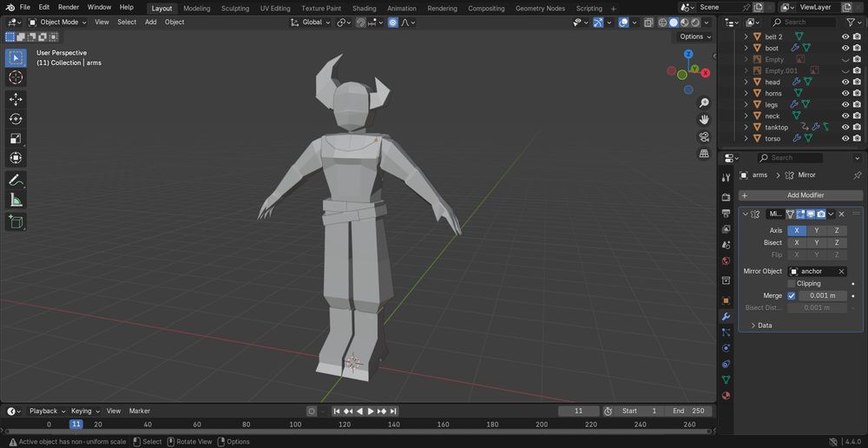
Task: Open the Object Mode dropdown
Action: [x=57, y=23]
